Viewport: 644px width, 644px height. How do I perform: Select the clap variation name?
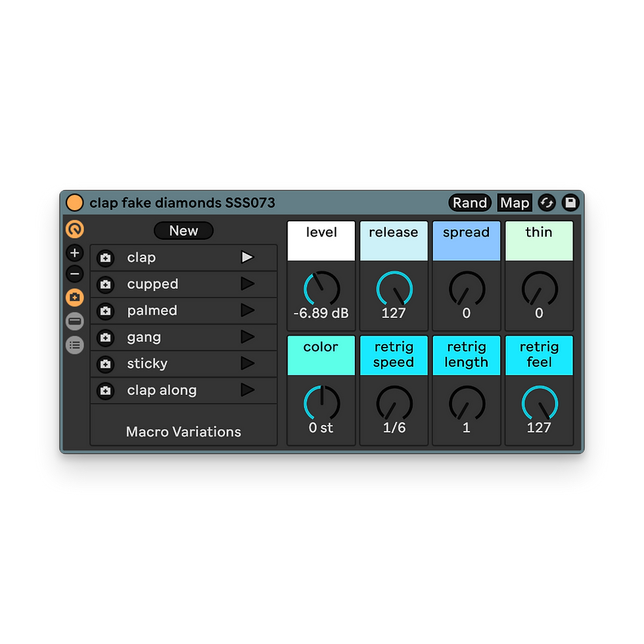coord(141,258)
